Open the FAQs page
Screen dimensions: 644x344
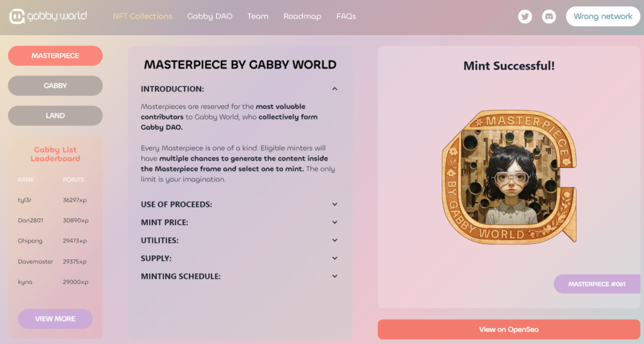click(346, 16)
